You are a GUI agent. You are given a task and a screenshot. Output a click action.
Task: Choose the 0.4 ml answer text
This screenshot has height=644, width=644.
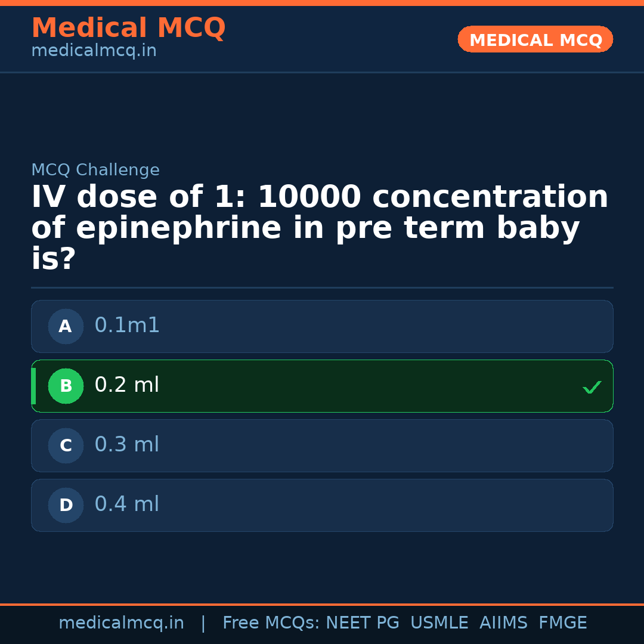click(127, 504)
